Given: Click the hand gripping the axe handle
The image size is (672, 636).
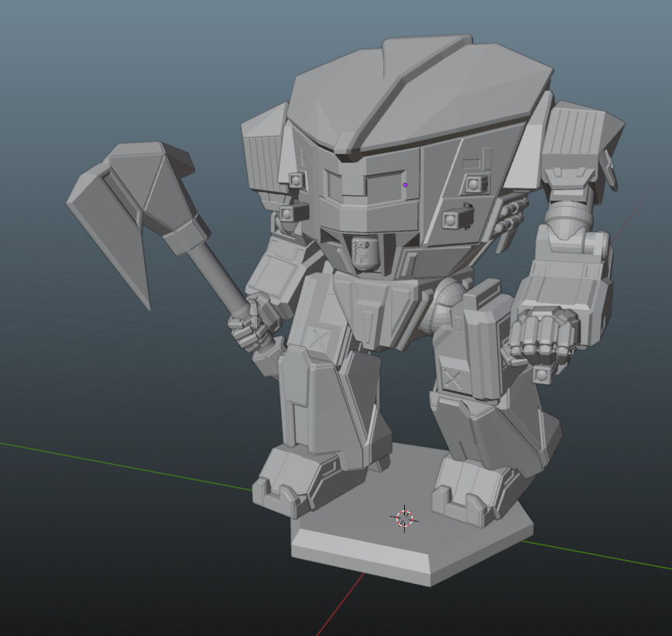Looking at the screenshot, I should [x=254, y=322].
